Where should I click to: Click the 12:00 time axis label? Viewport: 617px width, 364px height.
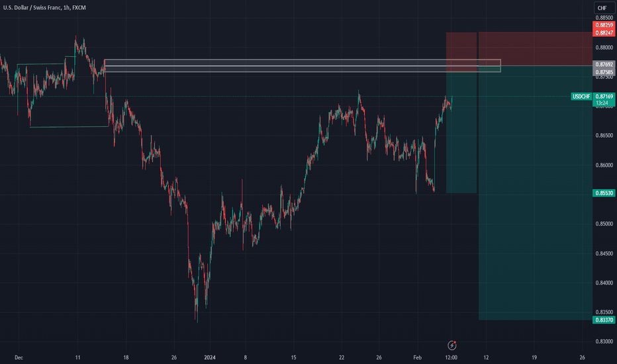(451, 357)
